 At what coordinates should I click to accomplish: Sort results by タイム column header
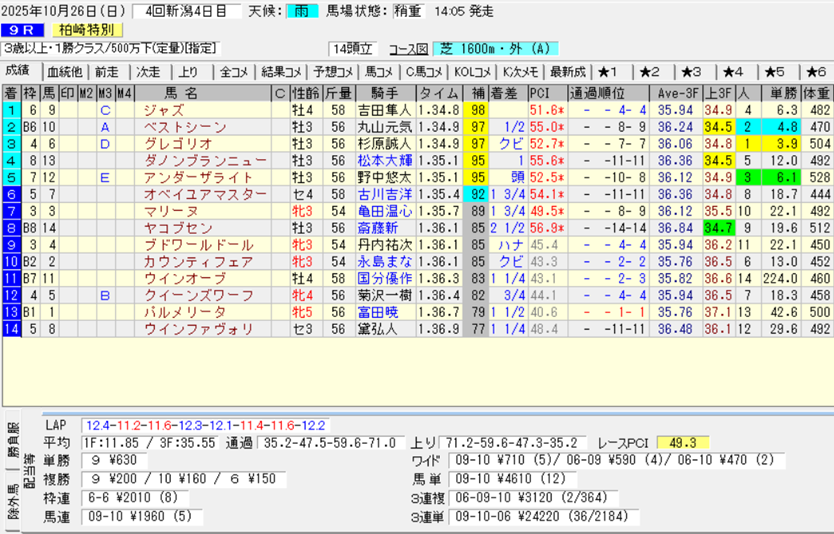(x=439, y=93)
